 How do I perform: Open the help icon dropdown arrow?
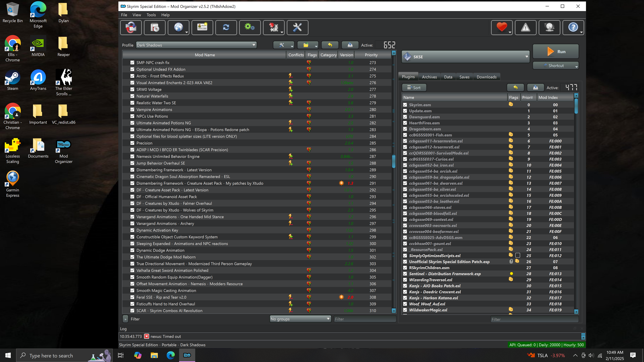pyautogui.click(x=581, y=32)
